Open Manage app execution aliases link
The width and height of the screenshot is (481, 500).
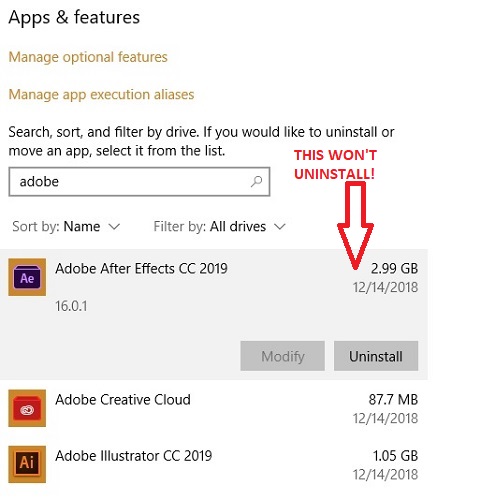point(101,95)
